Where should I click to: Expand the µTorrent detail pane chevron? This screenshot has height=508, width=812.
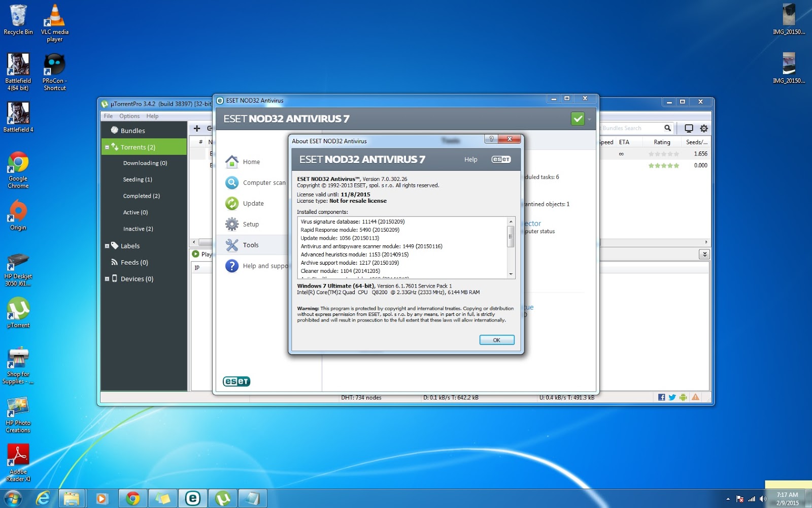tap(704, 254)
